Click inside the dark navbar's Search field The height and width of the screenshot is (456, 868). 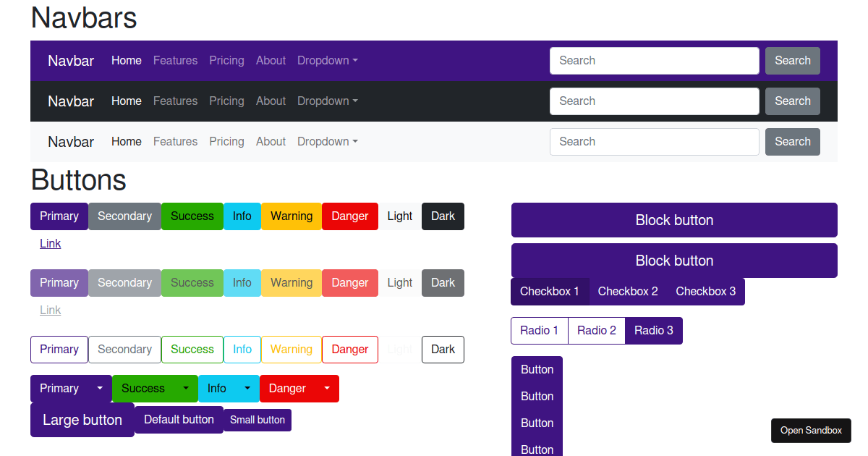[653, 101]
